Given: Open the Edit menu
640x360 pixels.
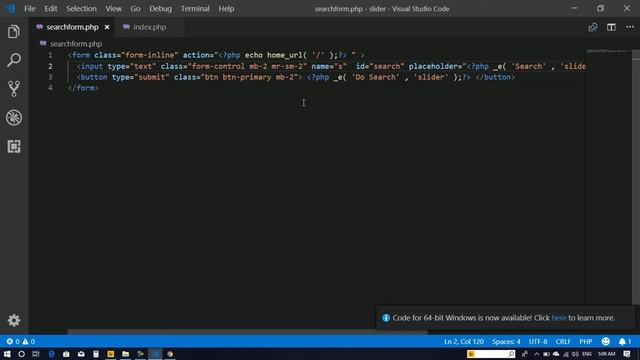Looking at the screenshot, I should point(51,9).
